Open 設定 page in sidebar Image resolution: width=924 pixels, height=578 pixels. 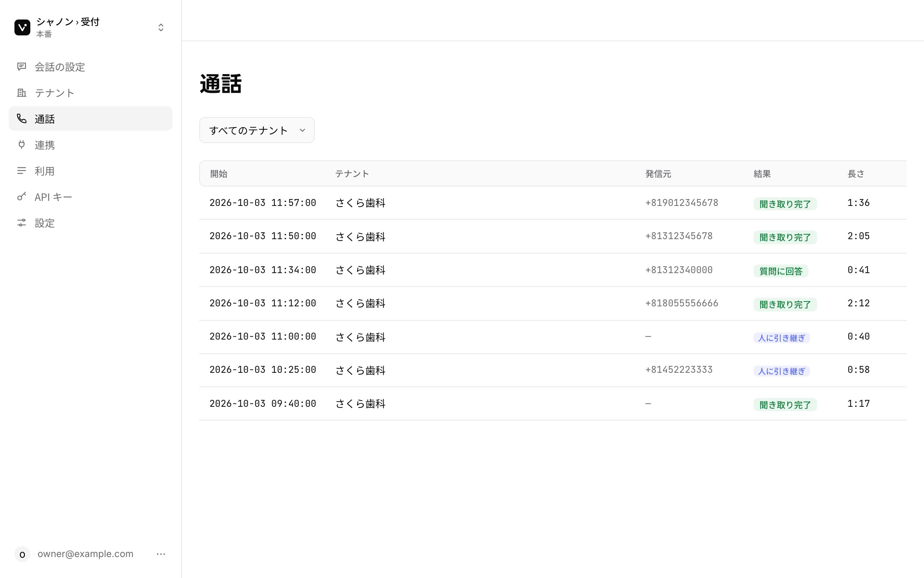click(91, 223)
